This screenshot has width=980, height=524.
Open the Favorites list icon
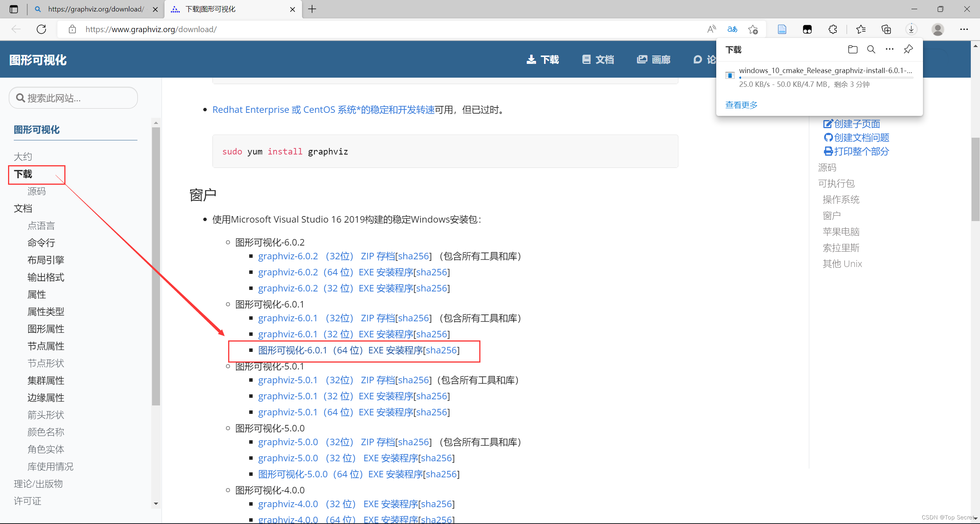point(861,29)
